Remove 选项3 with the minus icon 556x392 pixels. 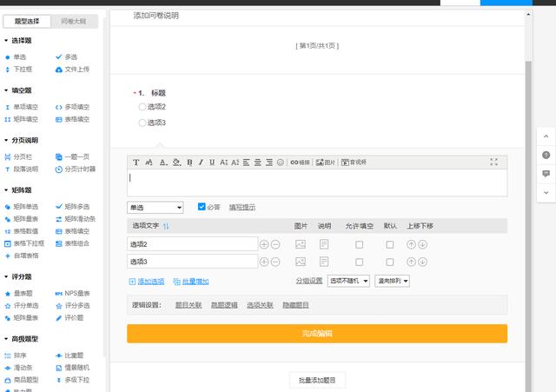pyautogui.click(x=275, y=262)
